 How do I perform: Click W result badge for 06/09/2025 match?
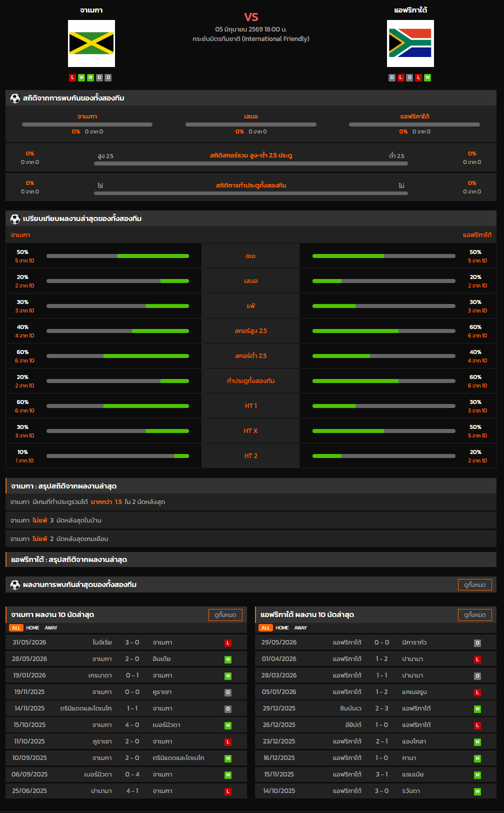click(x=228, y=775)
